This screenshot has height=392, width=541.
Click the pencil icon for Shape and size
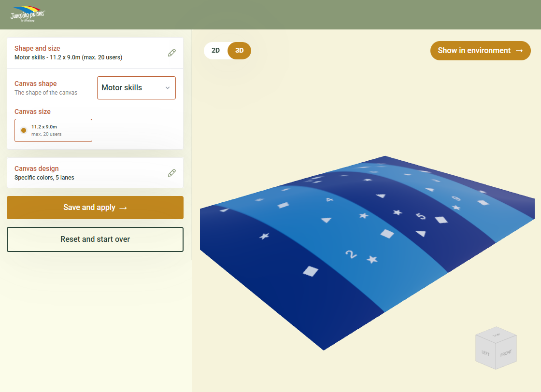(172, 53)
